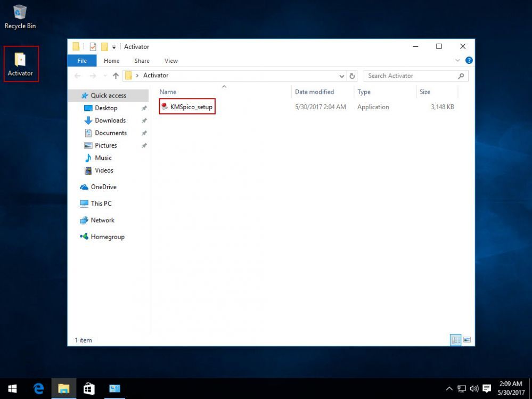The height and width of the screenshot is (399, 532).
Task: Expand the ribbon with the chevron
Action: tap(457, 60)
